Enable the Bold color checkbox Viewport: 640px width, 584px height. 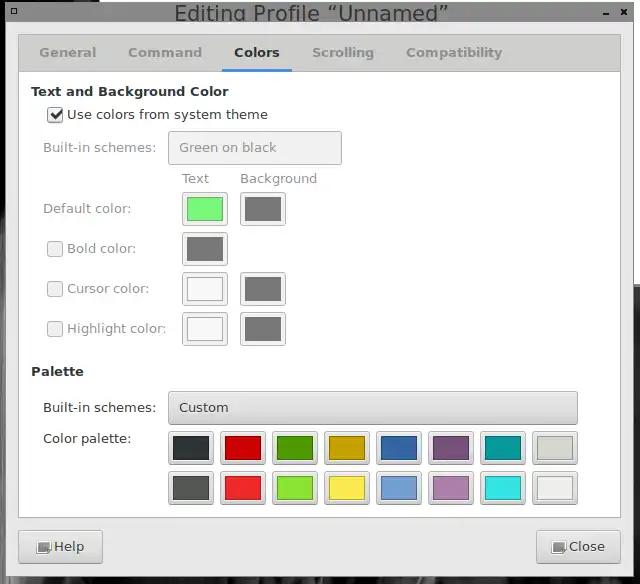[55, 249]
